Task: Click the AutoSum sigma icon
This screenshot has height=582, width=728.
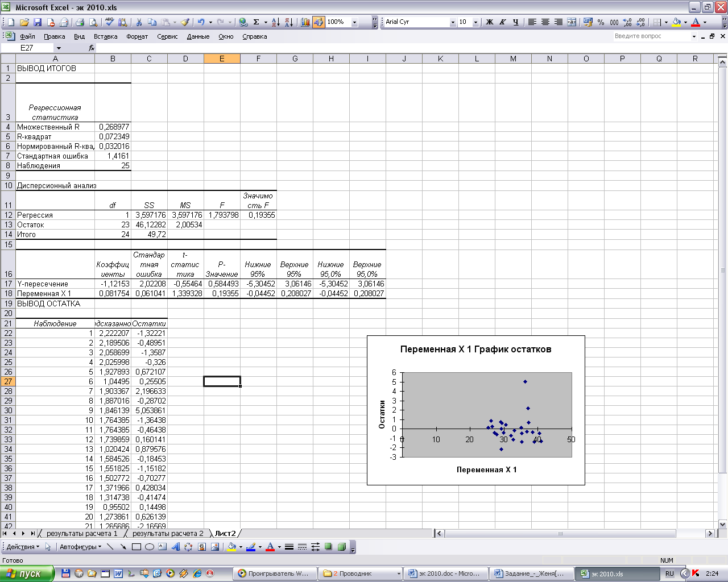Action: pos(256,22)
